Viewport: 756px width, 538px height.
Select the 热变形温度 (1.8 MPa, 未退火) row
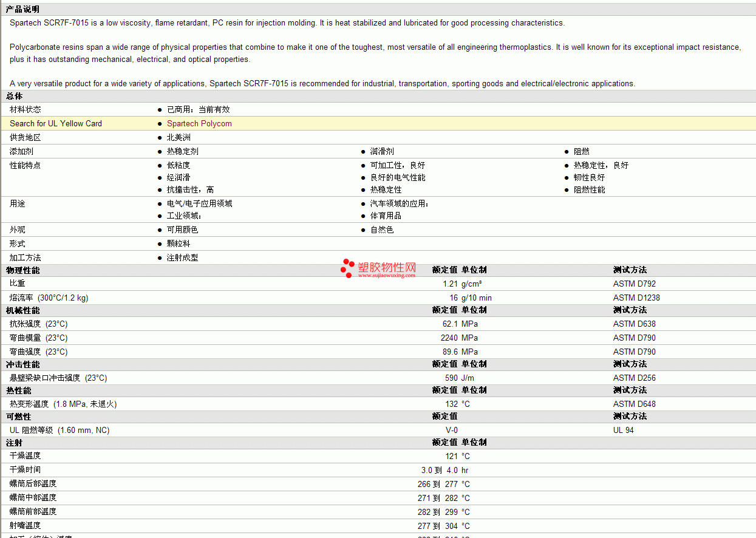(378, 404)
